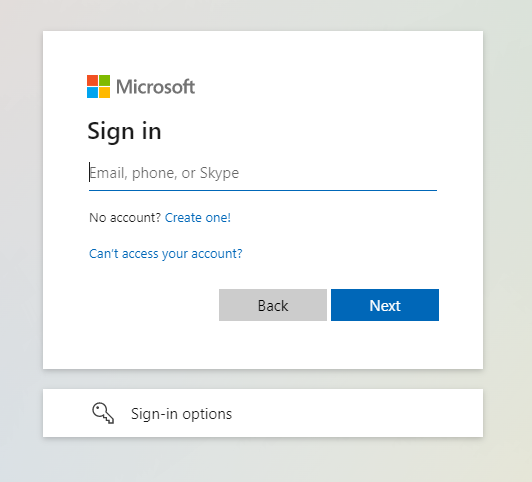Select the Sign in heading
Screen dimensions: 532x482
(x=124, y=131)
